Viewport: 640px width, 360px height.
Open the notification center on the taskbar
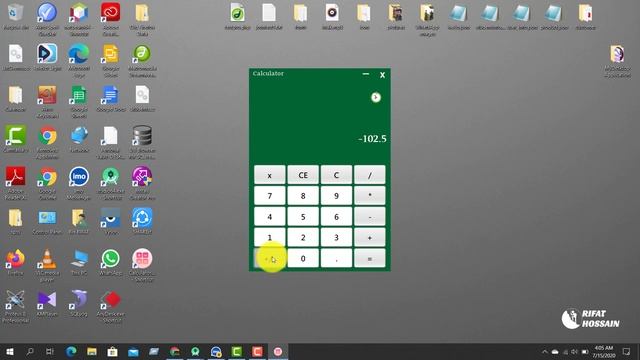[627, 351]
